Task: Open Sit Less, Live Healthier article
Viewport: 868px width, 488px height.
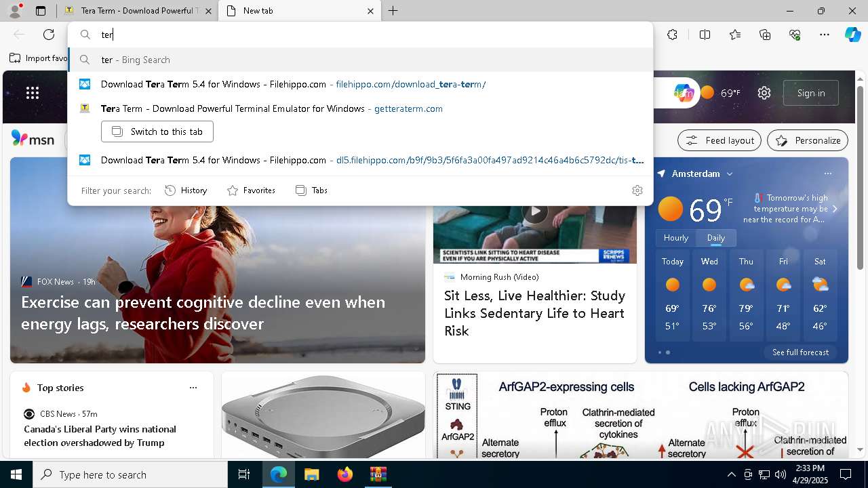Action: 534,313
